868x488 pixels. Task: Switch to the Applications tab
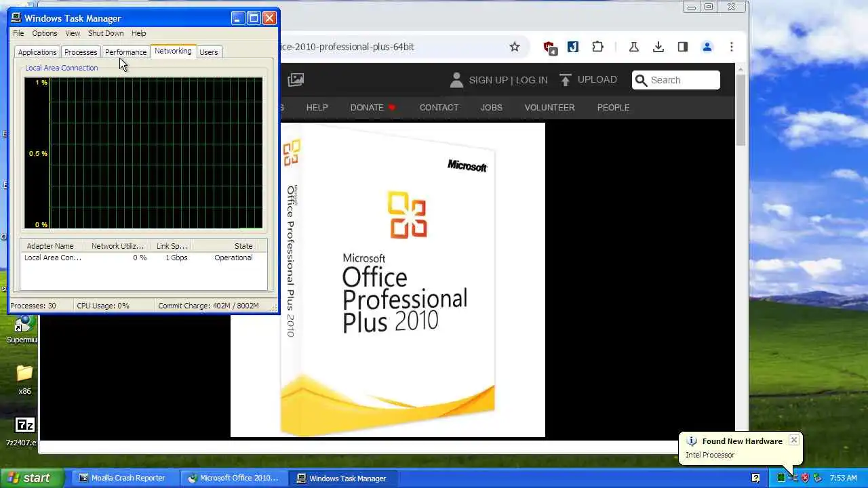[x=37, y=52]
